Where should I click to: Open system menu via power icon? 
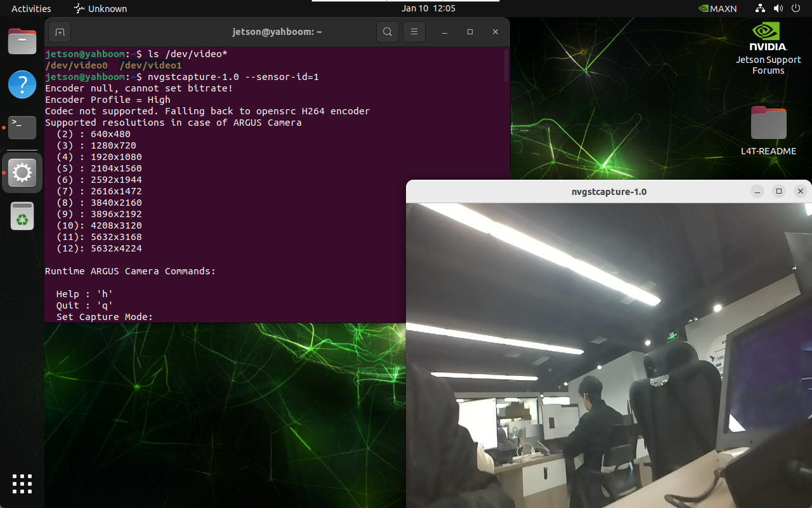pos(796,9)
